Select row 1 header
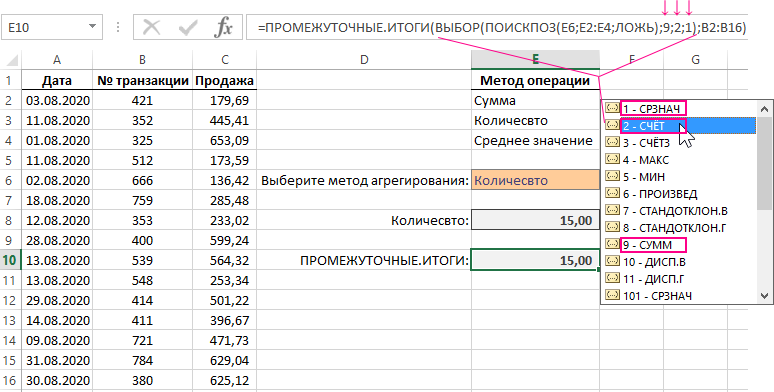Screen dimensions: 774x392 coord(10,80)
